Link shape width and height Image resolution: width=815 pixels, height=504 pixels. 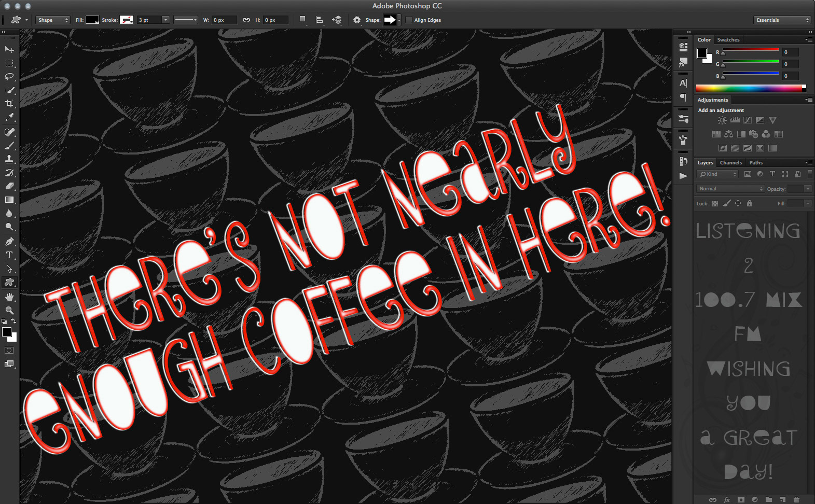point(246,20)
